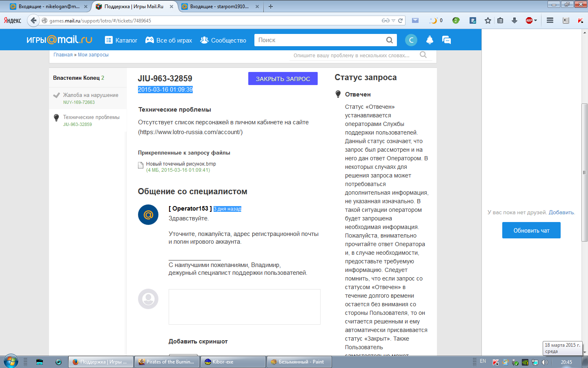Click the browser back arrow button
Image resolution: width=588 pixels, height=368 pixels.
33,20
